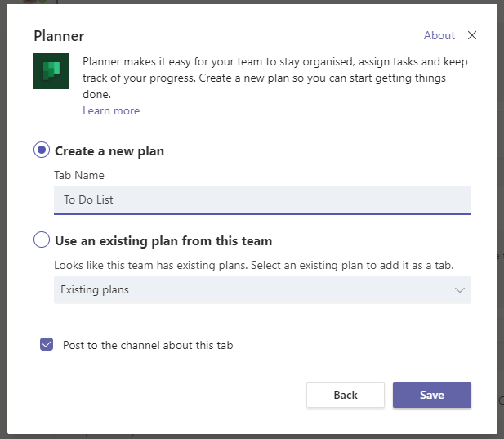Save the new Planner tab
Viewport: 504px width, 439px height.
click(432, 395)
